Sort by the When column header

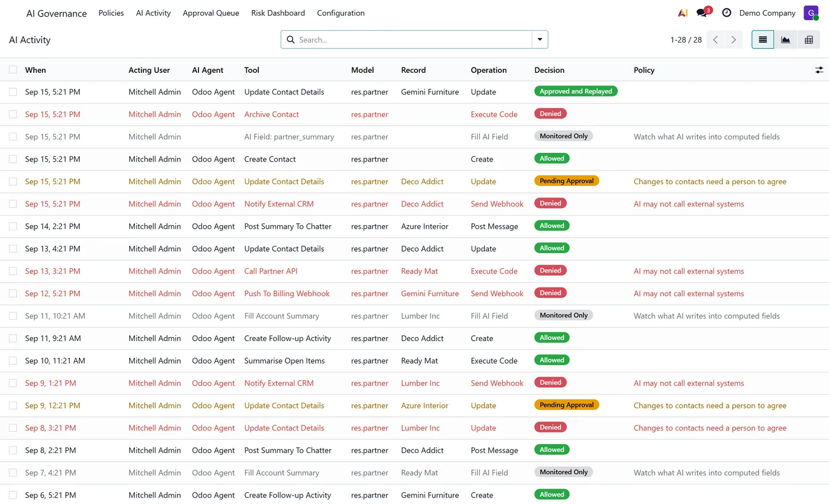(x=36, y=70)
